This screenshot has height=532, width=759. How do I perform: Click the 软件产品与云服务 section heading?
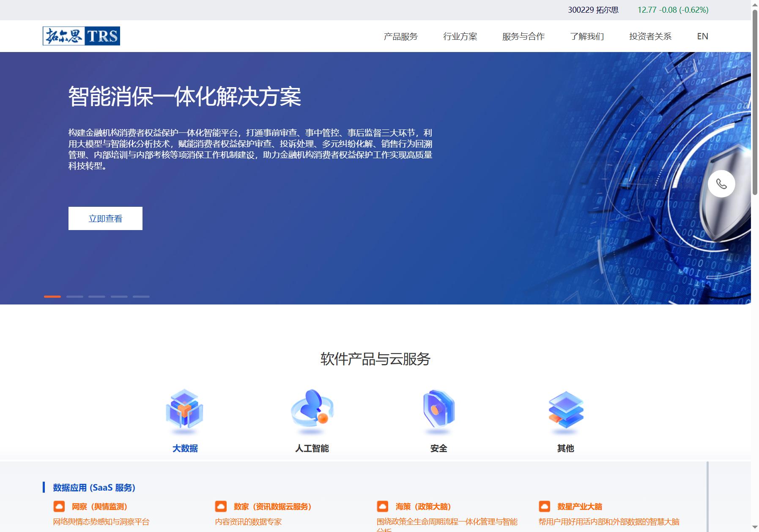375,359
